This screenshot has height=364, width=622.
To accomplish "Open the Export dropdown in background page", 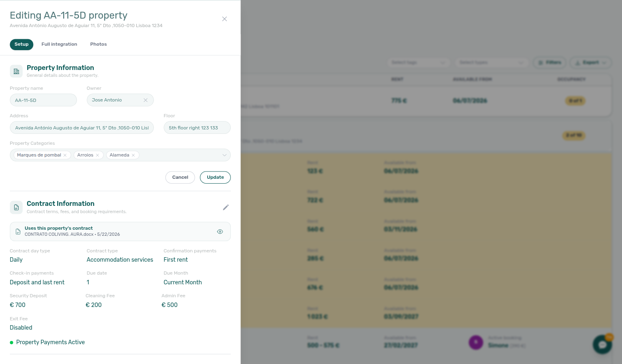I will (591, 63).
